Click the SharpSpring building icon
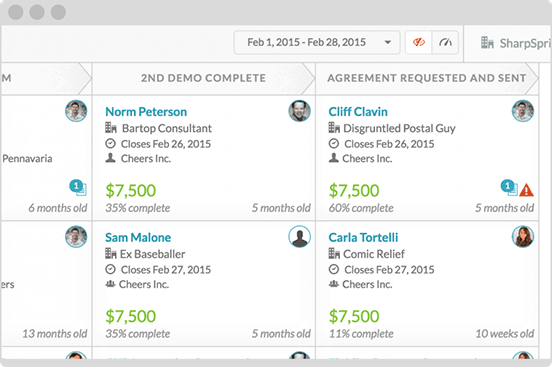Screen dimensions: 552x368 [x=487, y=43]
